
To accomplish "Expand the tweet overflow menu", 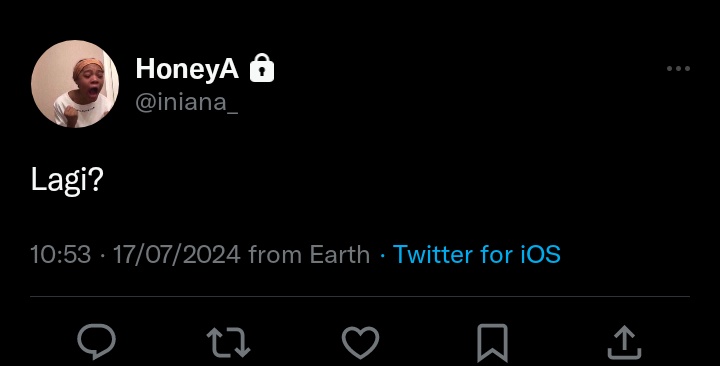I will (678, 68).
